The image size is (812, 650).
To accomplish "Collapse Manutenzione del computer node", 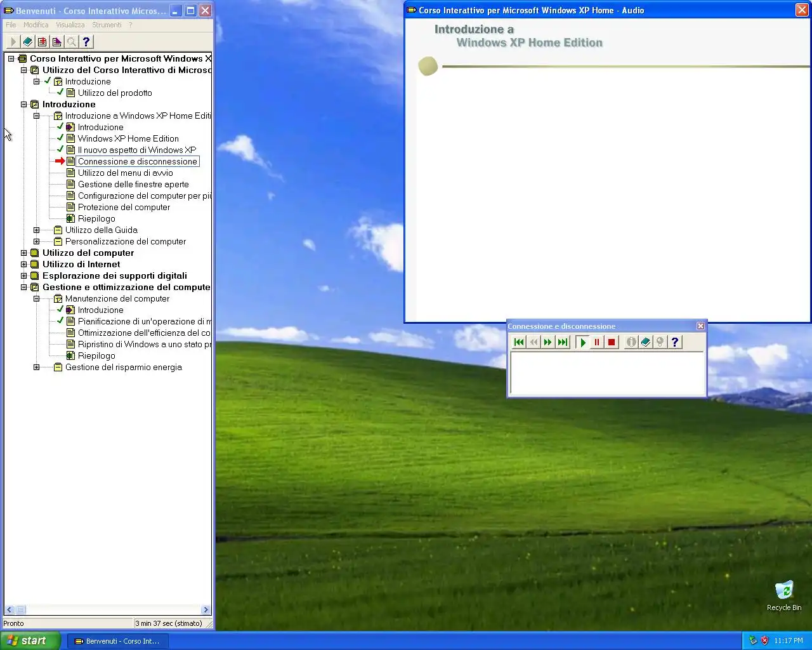I will [x=37, y=298].
